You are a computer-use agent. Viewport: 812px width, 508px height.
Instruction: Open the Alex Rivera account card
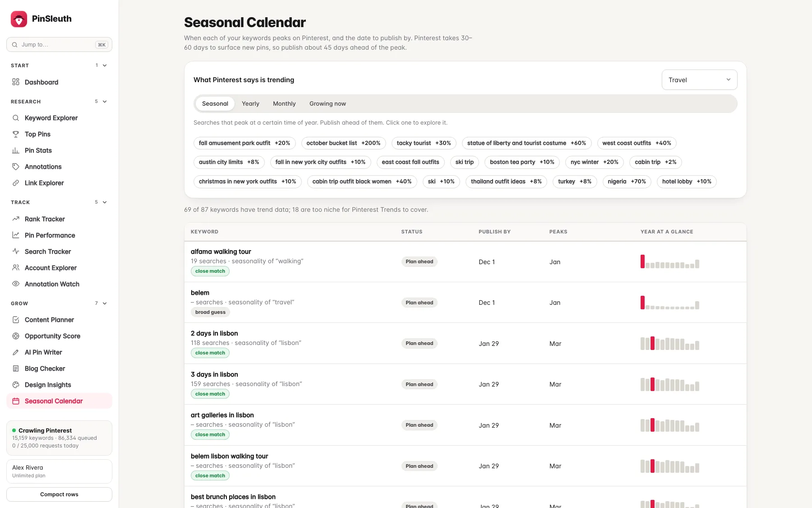(59, 471)
